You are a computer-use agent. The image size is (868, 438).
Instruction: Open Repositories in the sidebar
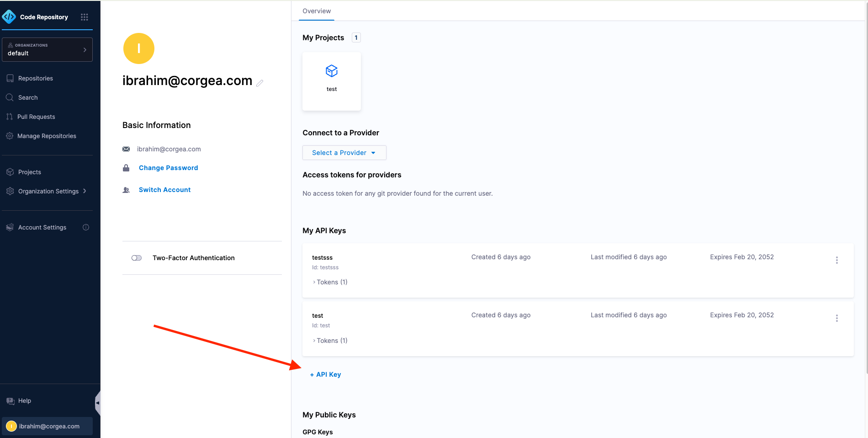point(36,78)
